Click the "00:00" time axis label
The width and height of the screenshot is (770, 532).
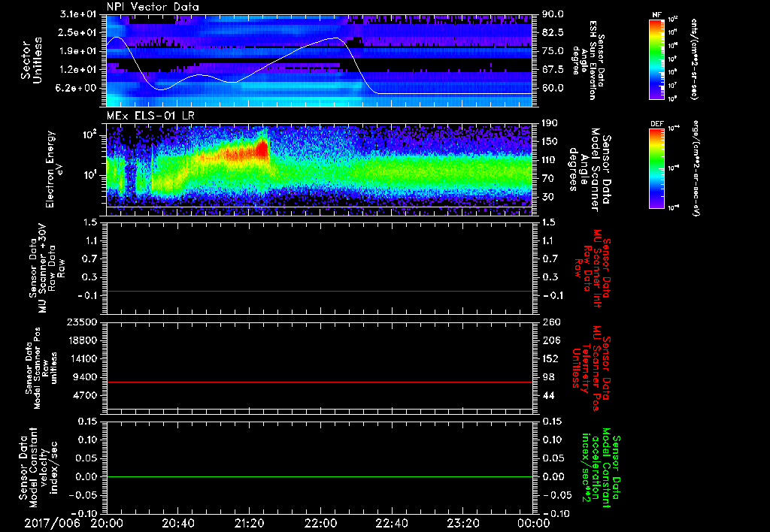[534, 524]
